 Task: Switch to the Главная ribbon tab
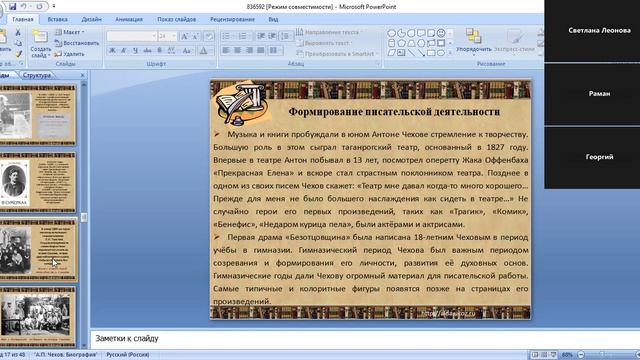(22, 19)
